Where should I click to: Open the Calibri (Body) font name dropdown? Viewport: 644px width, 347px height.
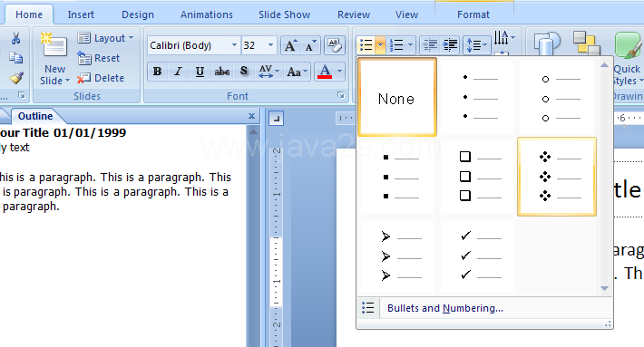tap(234, 45)
